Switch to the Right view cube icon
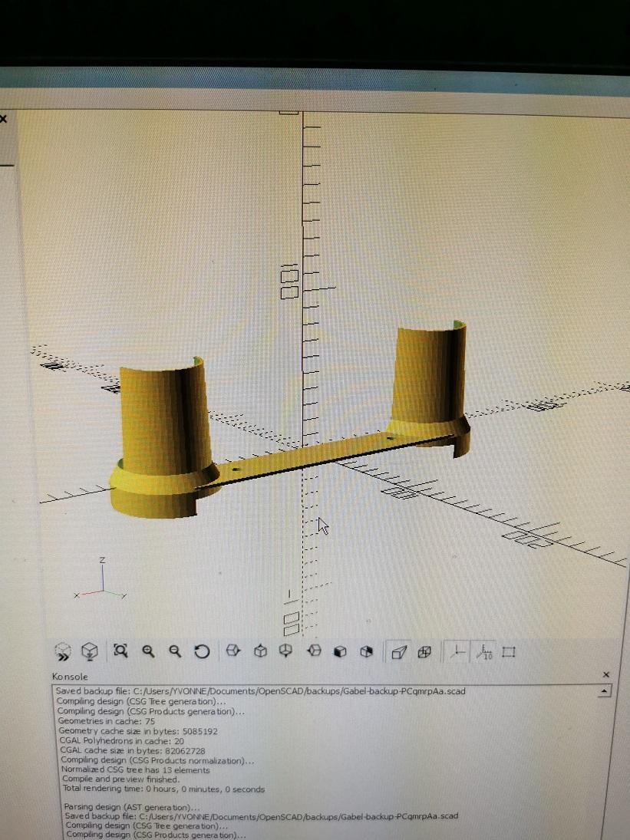This screenshot has height=840, width=630. (233, 651)
